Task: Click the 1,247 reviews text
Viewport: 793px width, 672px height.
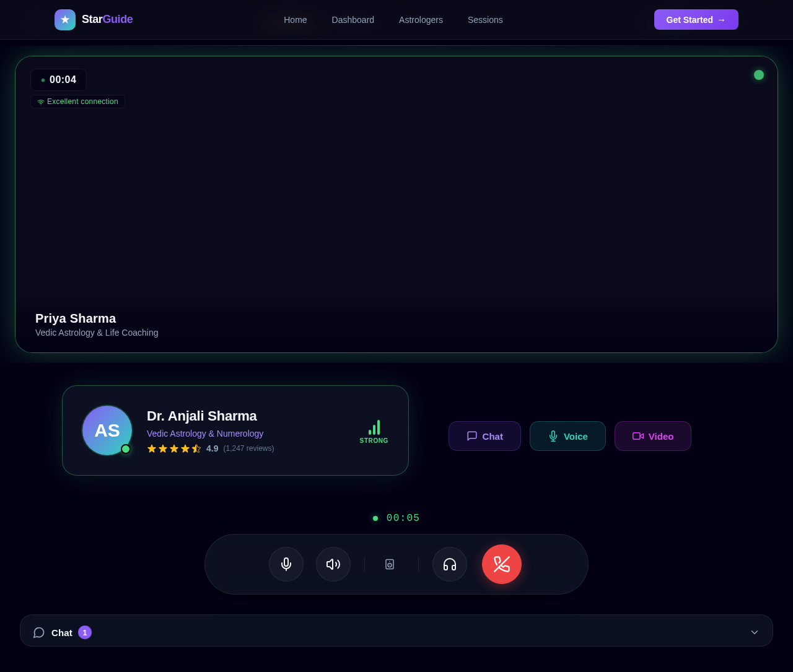Action: pyautogui.click(x=248, y=448)
